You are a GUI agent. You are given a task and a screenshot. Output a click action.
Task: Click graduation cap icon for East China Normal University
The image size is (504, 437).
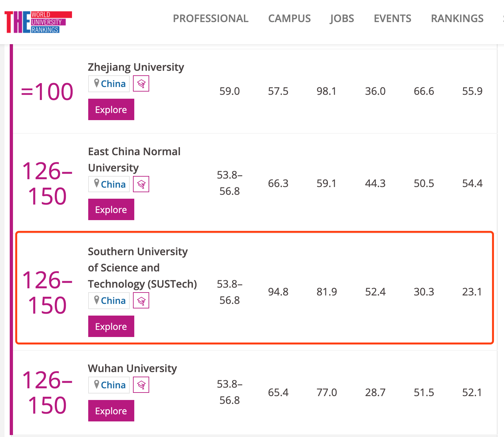point(141,184)
